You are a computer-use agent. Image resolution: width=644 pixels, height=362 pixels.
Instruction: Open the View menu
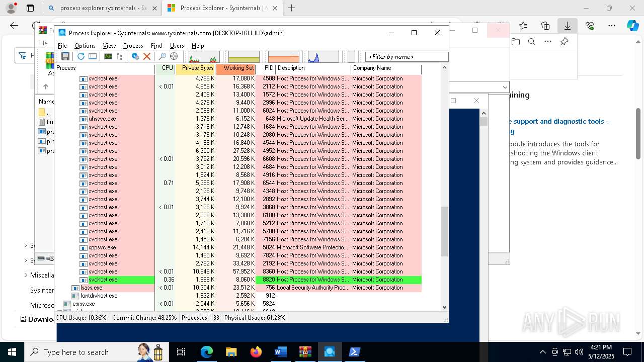(110, 46)
